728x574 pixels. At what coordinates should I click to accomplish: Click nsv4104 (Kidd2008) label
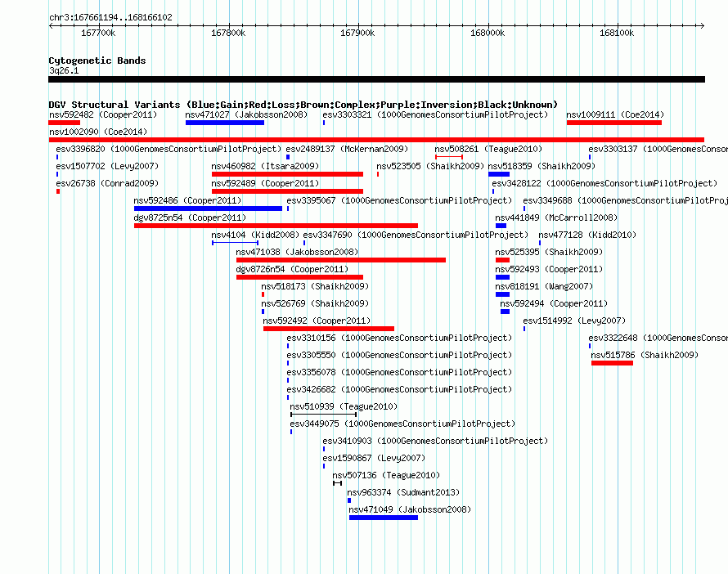[x=255, y=235]
